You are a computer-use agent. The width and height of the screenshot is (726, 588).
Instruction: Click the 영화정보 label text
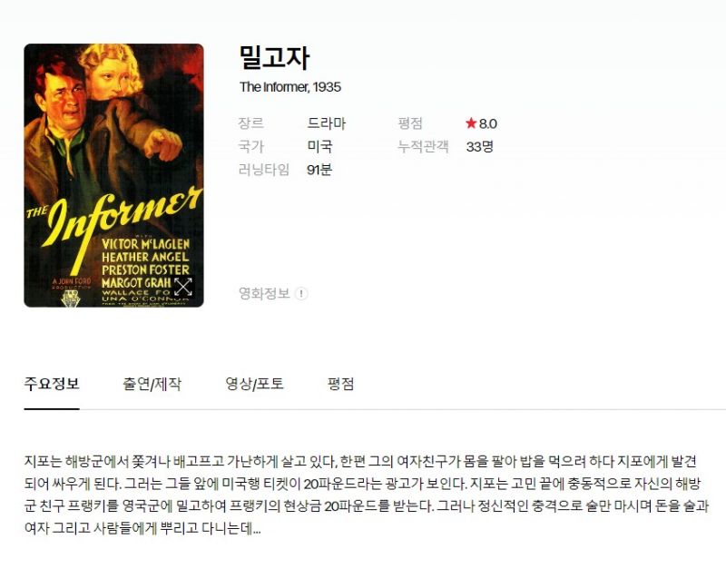pos(264,293)
